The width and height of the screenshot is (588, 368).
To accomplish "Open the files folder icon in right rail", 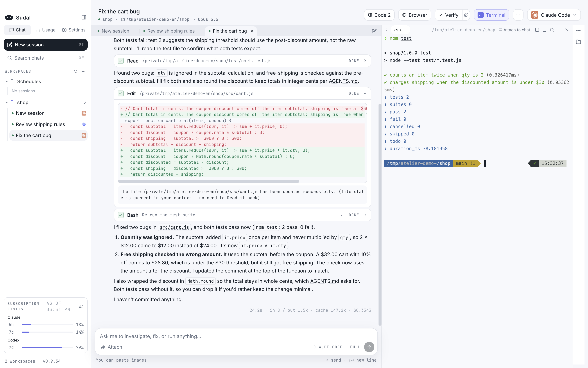I will (578, 42).
